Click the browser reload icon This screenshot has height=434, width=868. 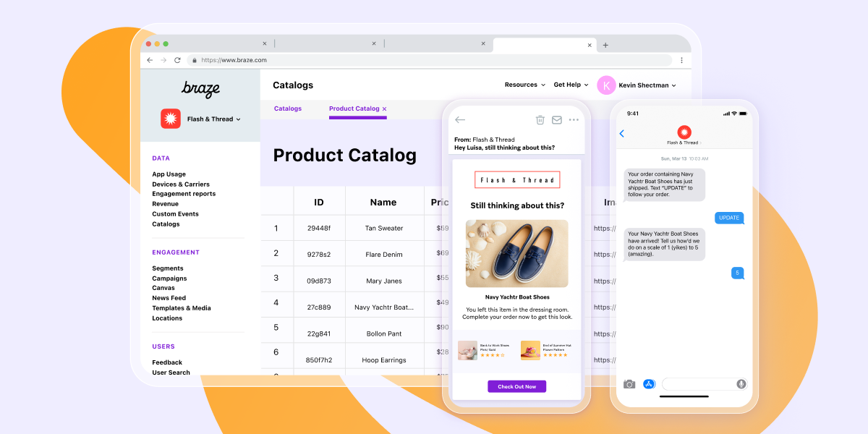(x=177, y=61)
